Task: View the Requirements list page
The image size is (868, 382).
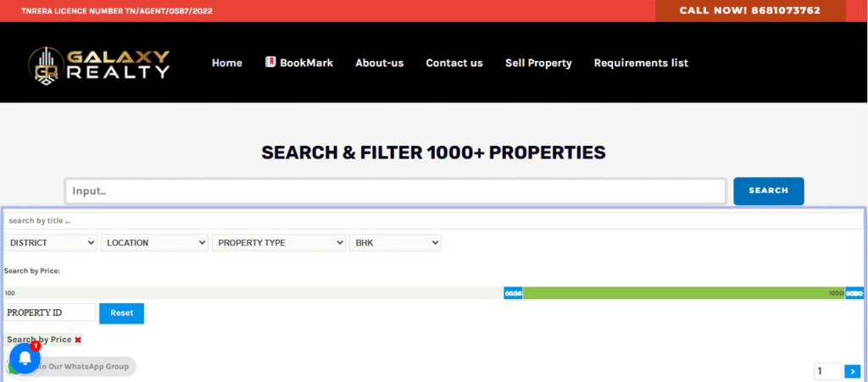Action: (641, 63)
